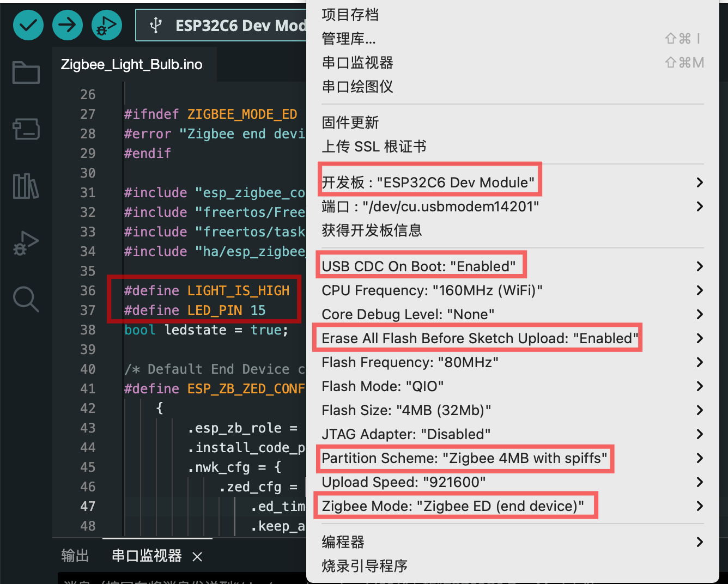Image resolution: width=728 pixels, height=584 pixels.
Task: Expand 开发板: "ESP32C6 Dev Module" submenu
Action: 512,182
